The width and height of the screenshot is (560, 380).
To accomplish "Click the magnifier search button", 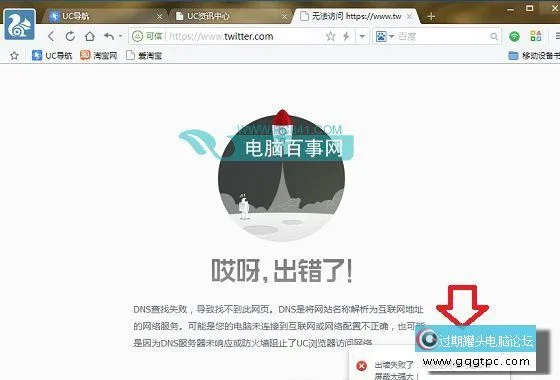I will [x=494, y=36].
